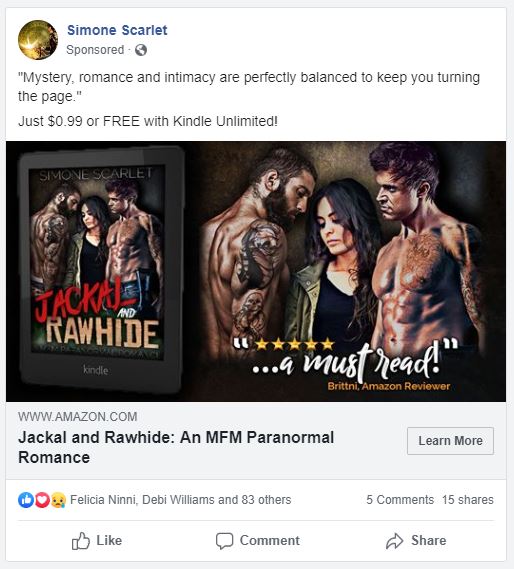Click the Learn More button
Screen dimensions: 514x569
[450, 441]
